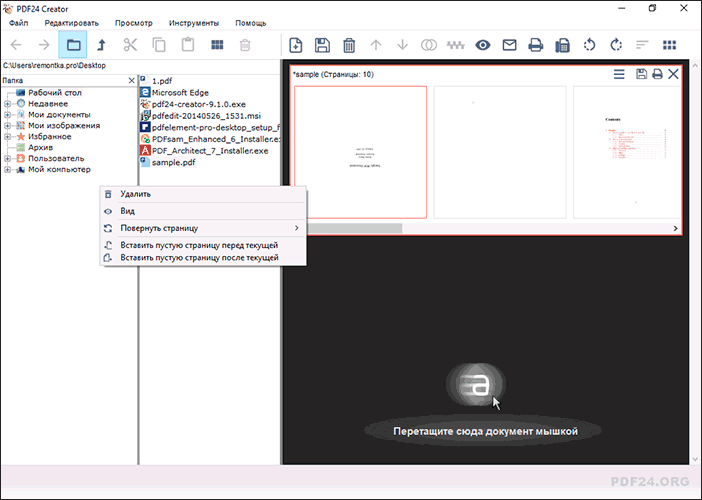Expand the Избранное tree node

(7, 137)
